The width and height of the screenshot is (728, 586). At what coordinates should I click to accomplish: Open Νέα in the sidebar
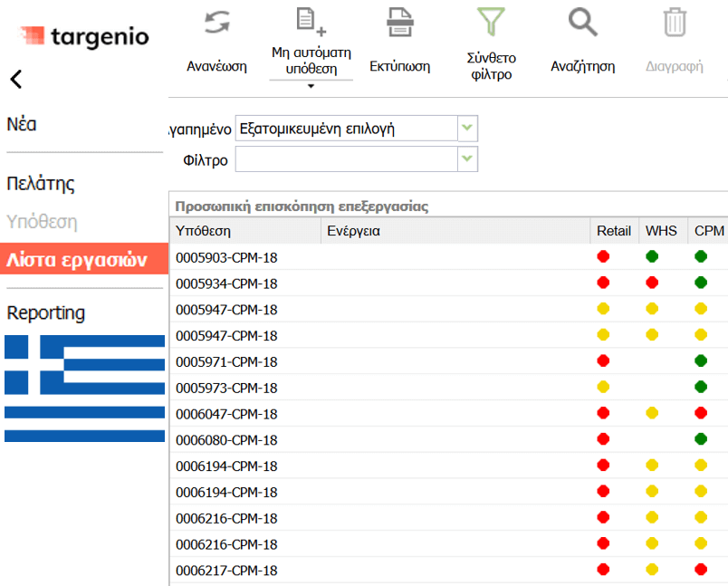coord(22,125)
